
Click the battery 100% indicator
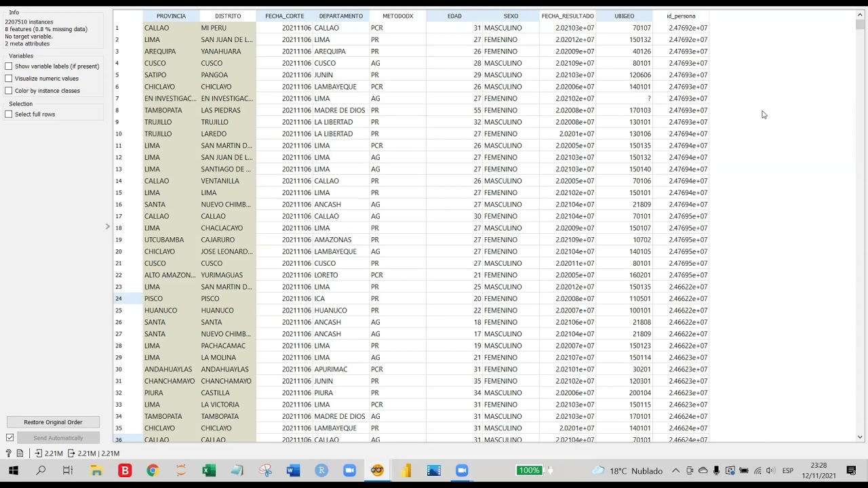pos(529,470)
